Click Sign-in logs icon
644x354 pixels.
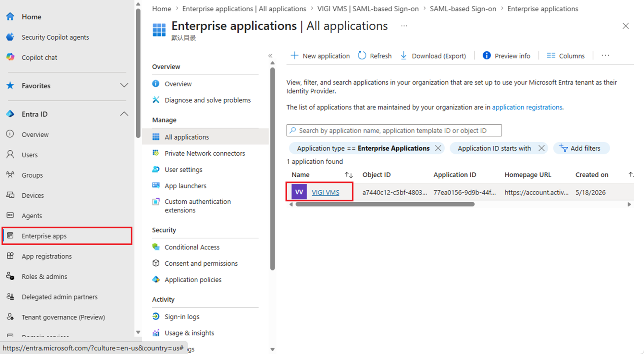click(156, 316)
